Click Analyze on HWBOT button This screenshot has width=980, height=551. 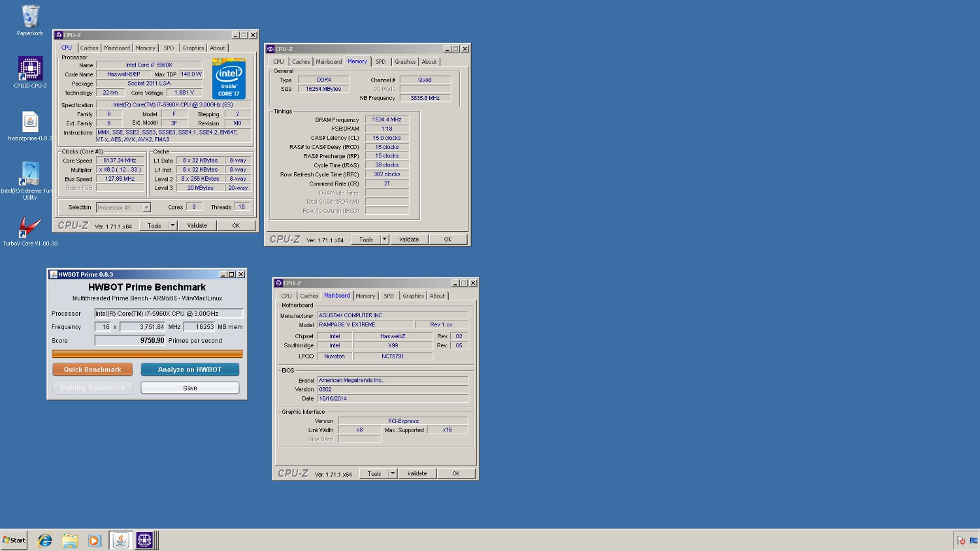point(190,370)
